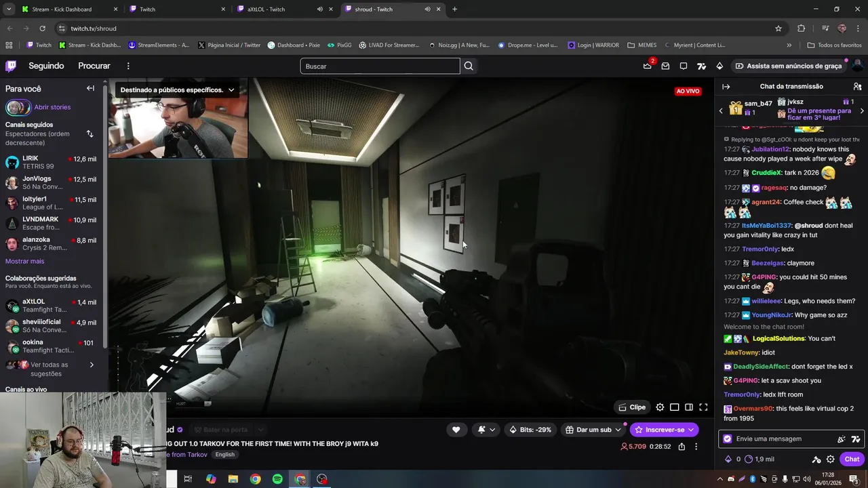Open player settings gear icon
Screen dimensions: 868x488
point(660,407)
